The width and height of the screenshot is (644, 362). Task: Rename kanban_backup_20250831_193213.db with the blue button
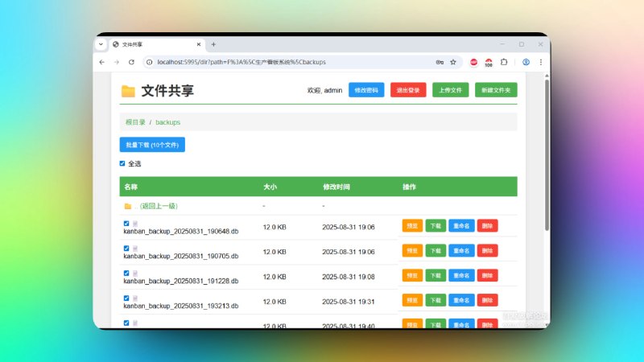pyautogui.click(x=461, y=300)
